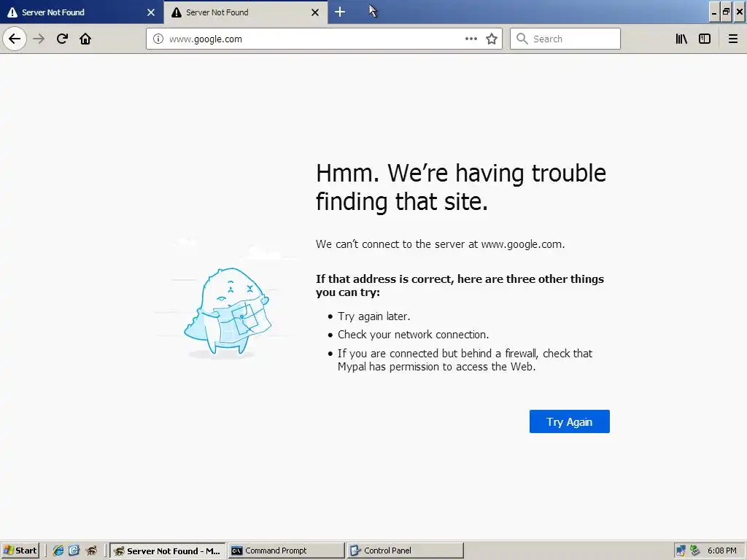The height and width of the screenshot is (560, 747).
Task: Click the second system tray icon
Action: tap(695, 551)
